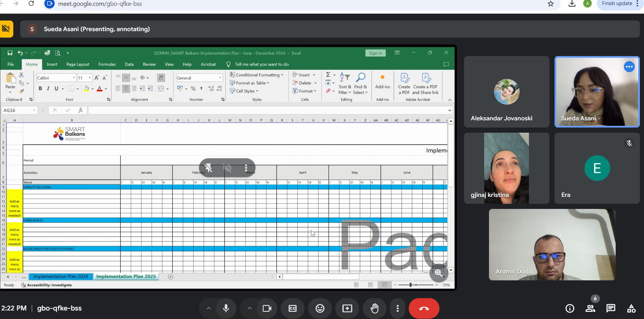Mute the microphone

(x=226, y=308)
